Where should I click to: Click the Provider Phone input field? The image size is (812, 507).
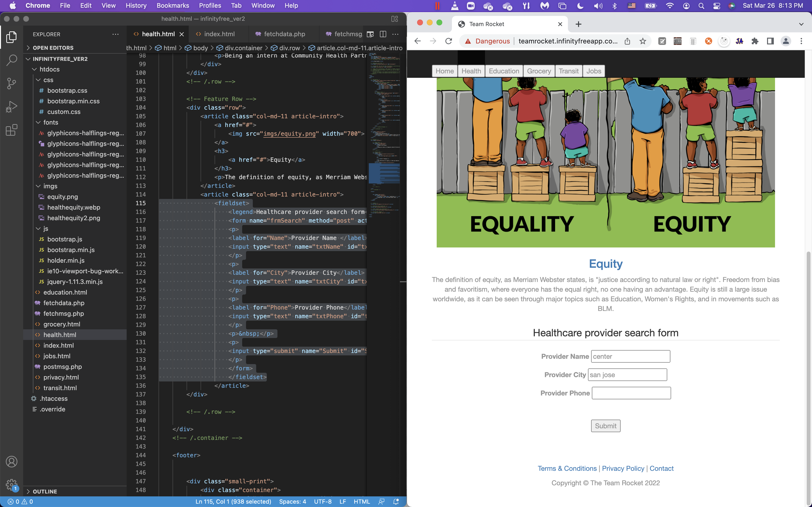point(631,393)
